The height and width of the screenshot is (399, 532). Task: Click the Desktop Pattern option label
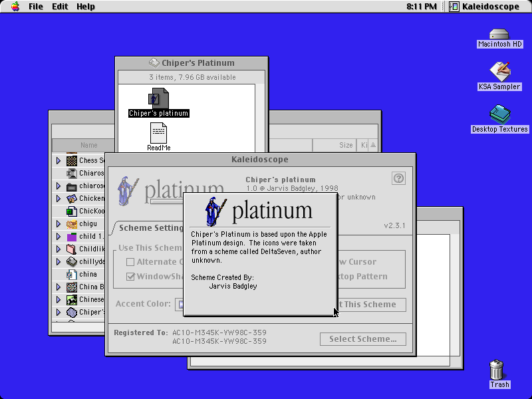(362, 277)
